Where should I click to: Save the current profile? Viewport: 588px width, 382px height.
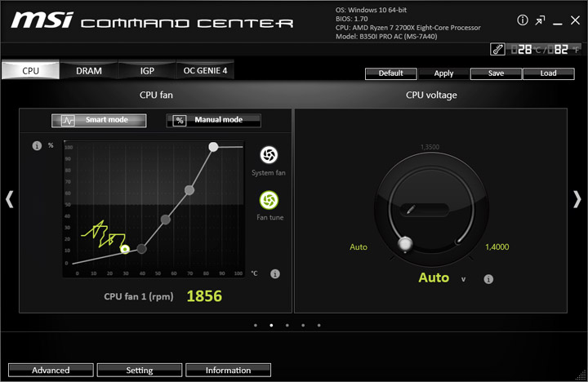tap(496, 73)
